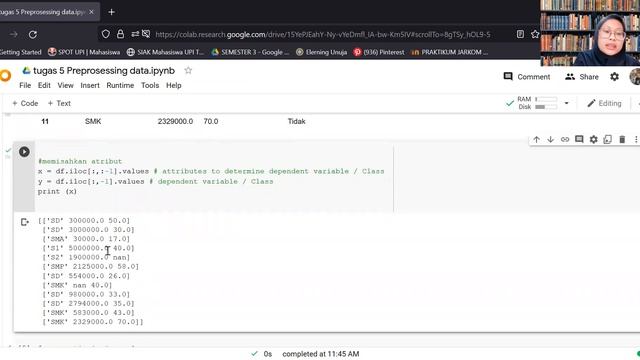This screenshot has width=640, height=360.
Task: Click the notebook title tugas 5 Preprosessing data.ipynb
Action: pos(104,71)
